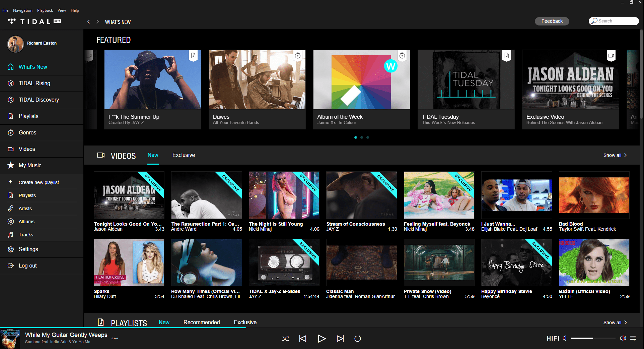Open TIDAL Rising sidebar icon
This screenshot has width=644, height=349.
11,83
